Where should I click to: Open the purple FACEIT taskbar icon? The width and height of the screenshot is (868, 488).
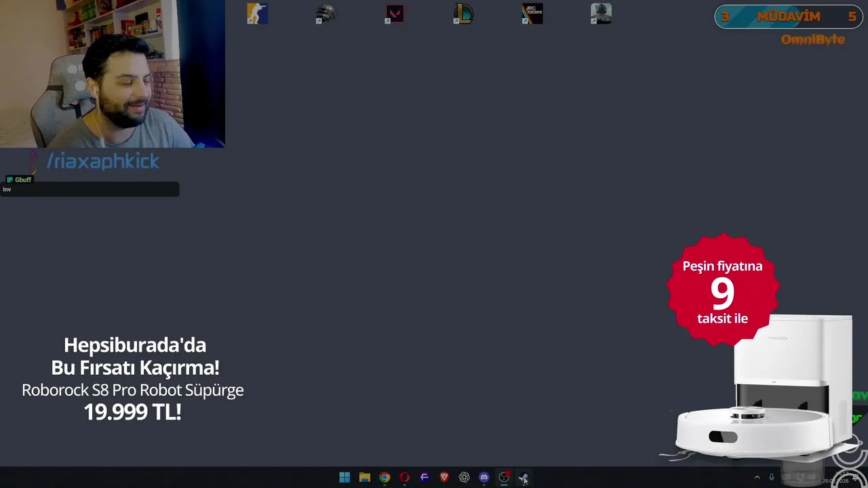coord(425,477)
